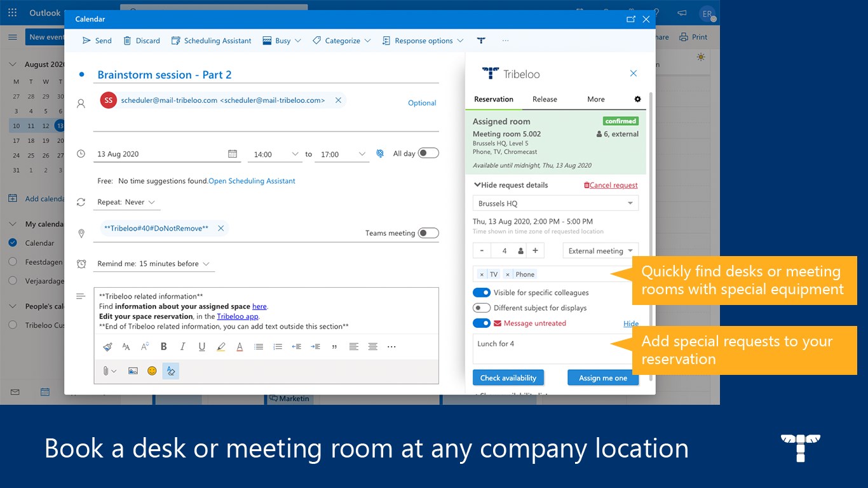Screen dimensions: 868x488
Task: Center align the text
Action: point(372,347)
